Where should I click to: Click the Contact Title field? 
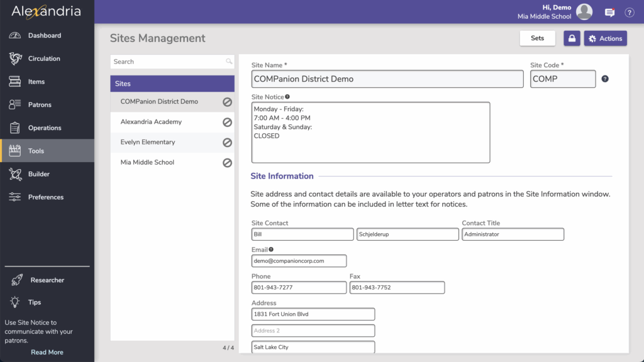[513, 234]
